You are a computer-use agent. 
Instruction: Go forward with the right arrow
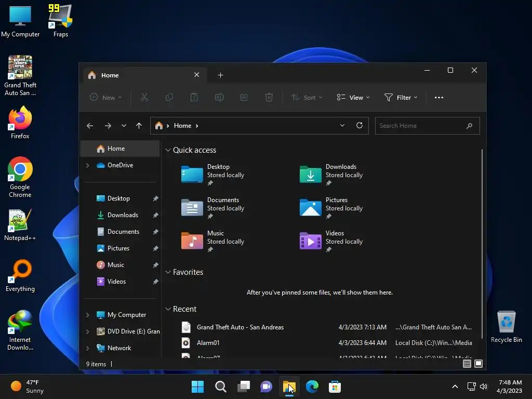(x=108, y=126)
